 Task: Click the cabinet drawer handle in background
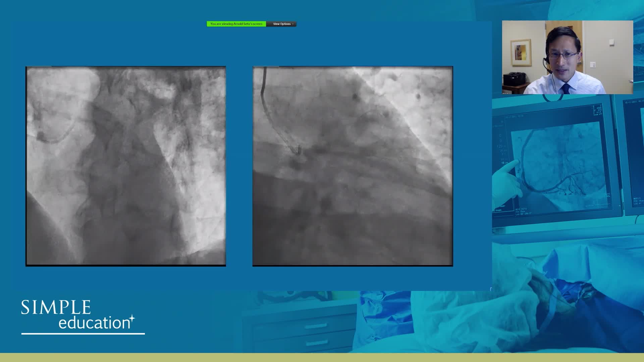[316, 326]
